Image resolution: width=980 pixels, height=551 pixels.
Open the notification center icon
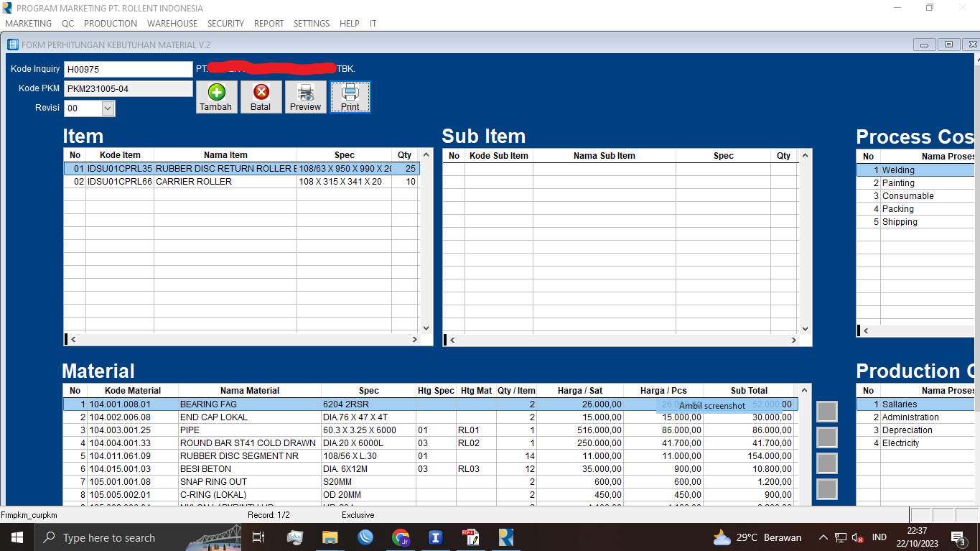(x=957, y=537)
